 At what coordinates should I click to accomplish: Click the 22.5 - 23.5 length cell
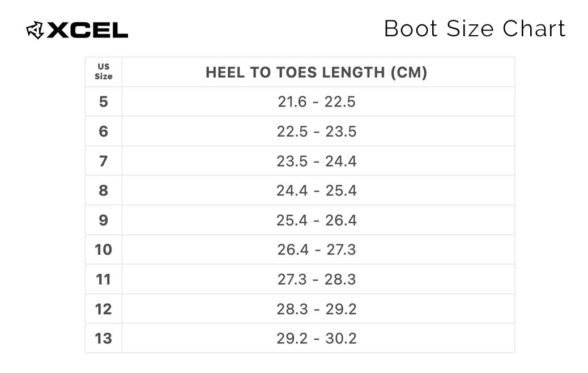pos(317,132)
